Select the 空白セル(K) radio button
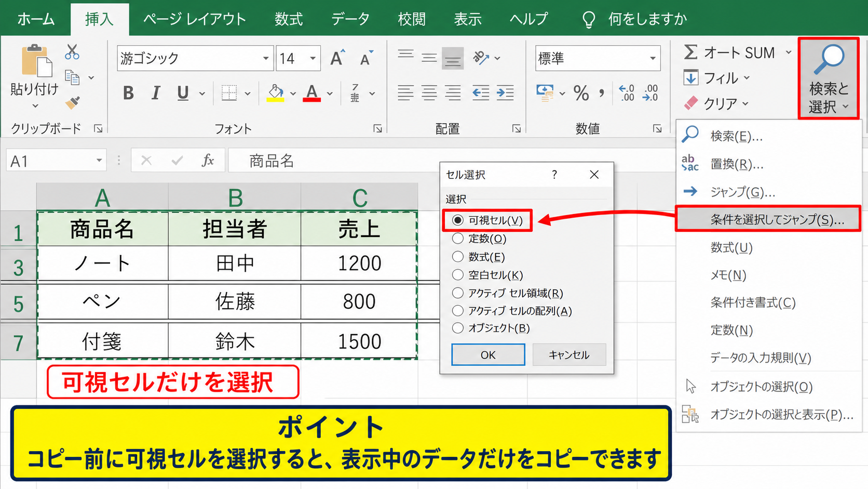 pyautogui.click(x=457, y=275)
